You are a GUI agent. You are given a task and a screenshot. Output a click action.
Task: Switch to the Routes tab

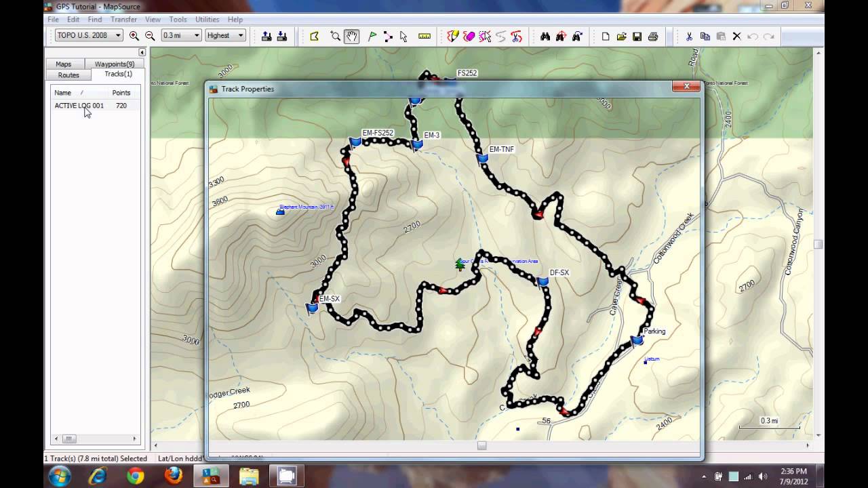[x=68, y=75]
